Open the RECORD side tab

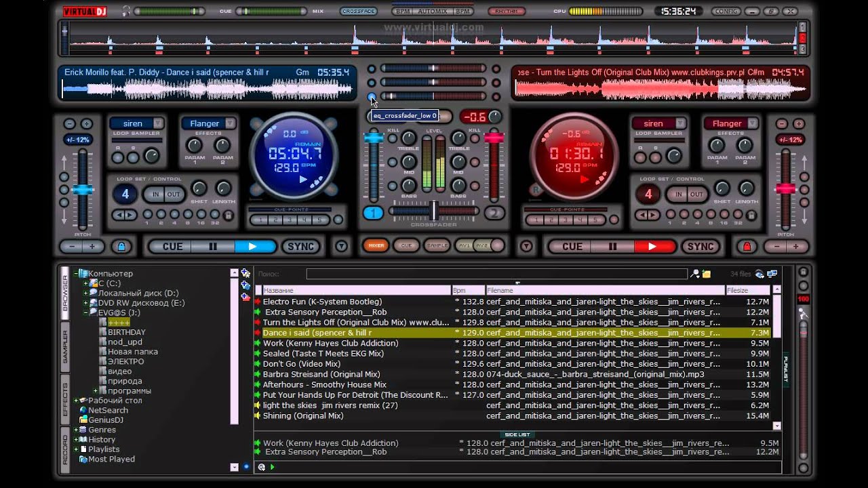coord(66,449)
